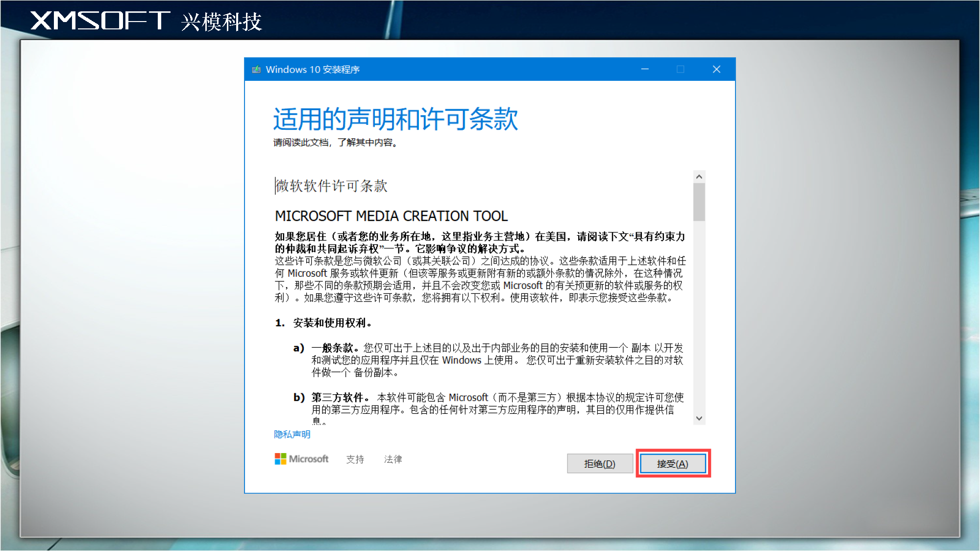Click the 接受(A) accept button

coord(673,463)
